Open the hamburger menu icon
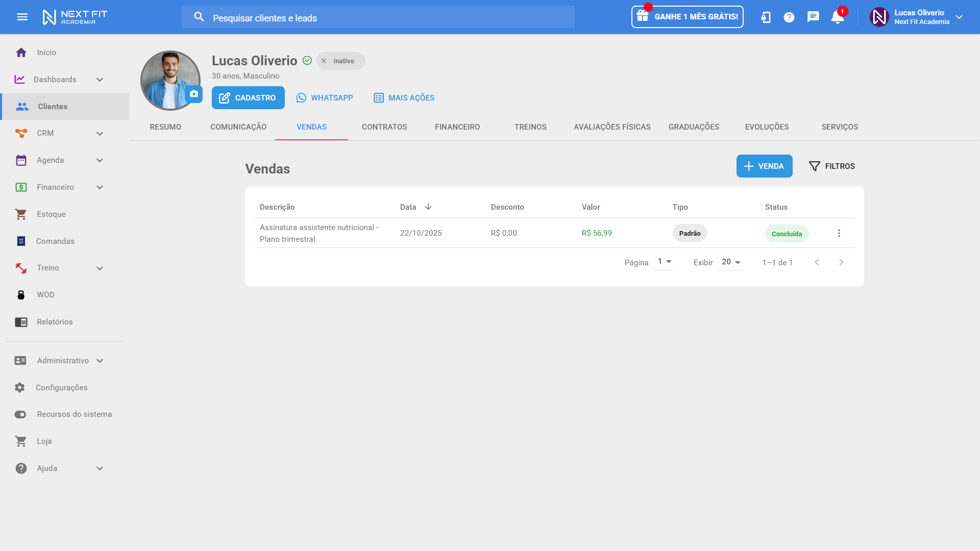This screenshot has height=551, width=980. pyautogui.click(x=22, y=17)
